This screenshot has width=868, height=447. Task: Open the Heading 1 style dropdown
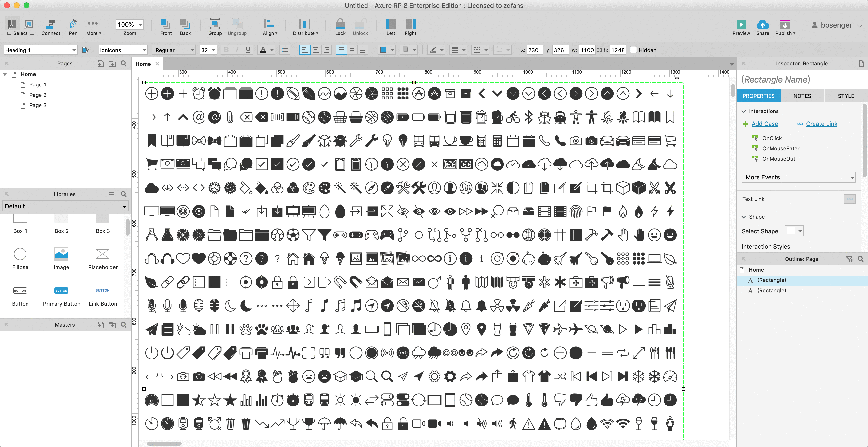41,50
